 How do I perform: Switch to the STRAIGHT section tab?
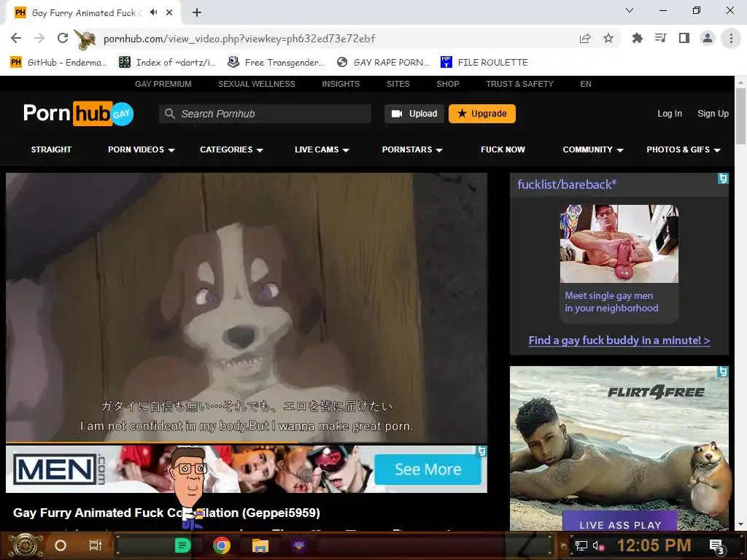pyautogui.click(x=51, y=149)
